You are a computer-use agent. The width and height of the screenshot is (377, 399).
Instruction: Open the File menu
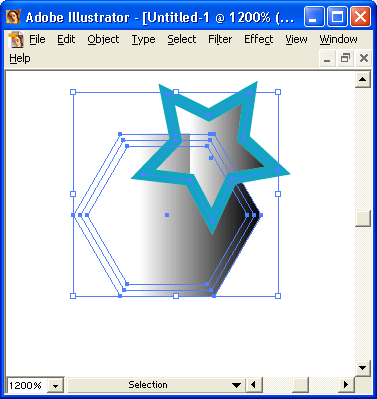37,39
